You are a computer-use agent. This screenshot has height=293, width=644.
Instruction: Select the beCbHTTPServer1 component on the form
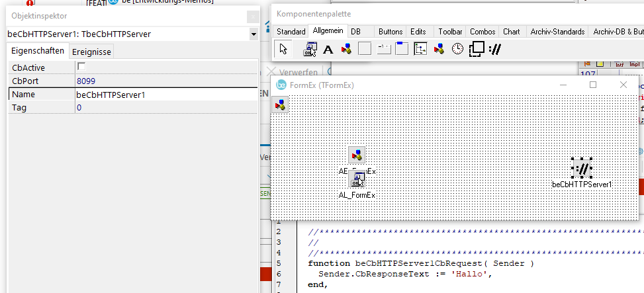(582, 168)
